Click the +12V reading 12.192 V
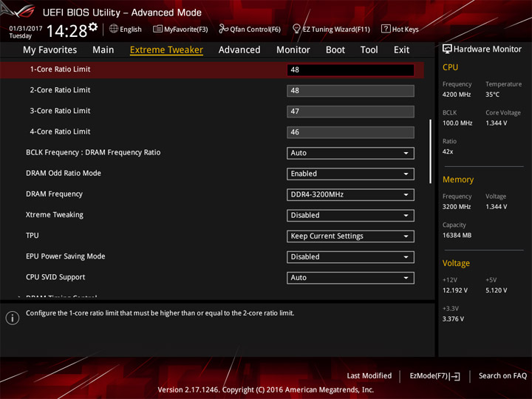The height and width of the screenshot is (399, 532). click(454, 290)
